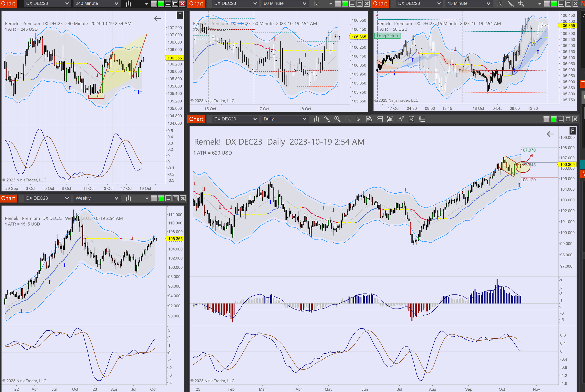Open DX DEC23 instrument dropdown on Weekly chart
The width and height of the screenshot is (585, 392).
click(47, 198)
